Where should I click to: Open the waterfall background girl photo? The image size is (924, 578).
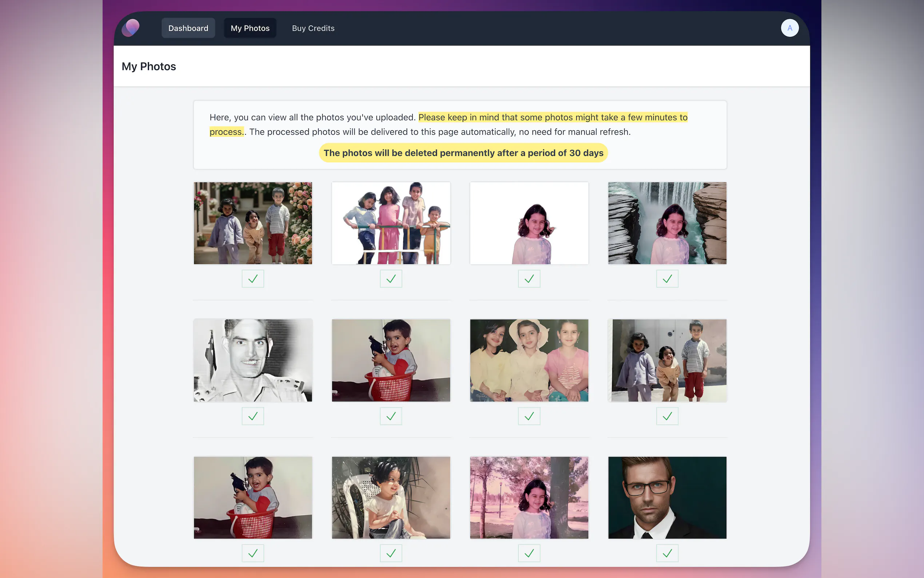[x=667, y=223]
